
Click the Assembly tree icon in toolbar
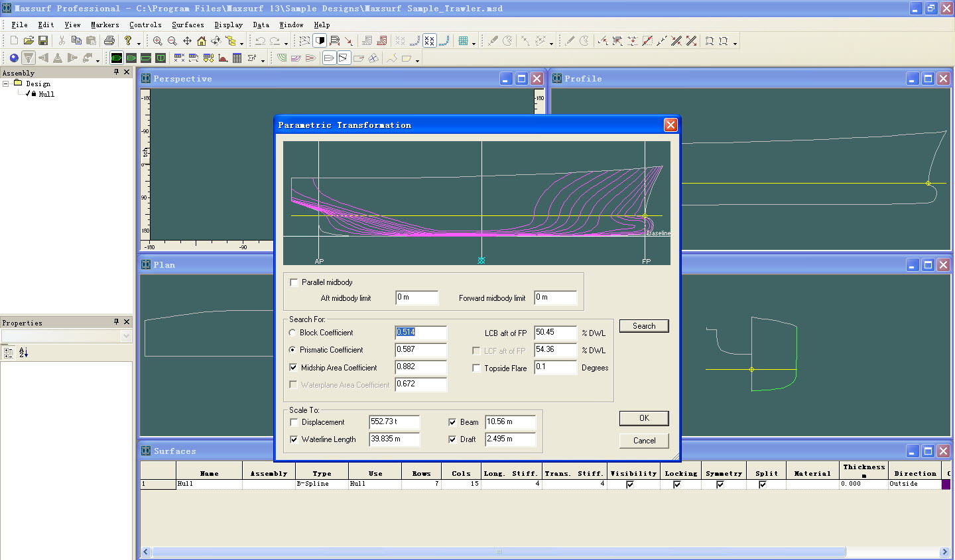tap(231, 40)
